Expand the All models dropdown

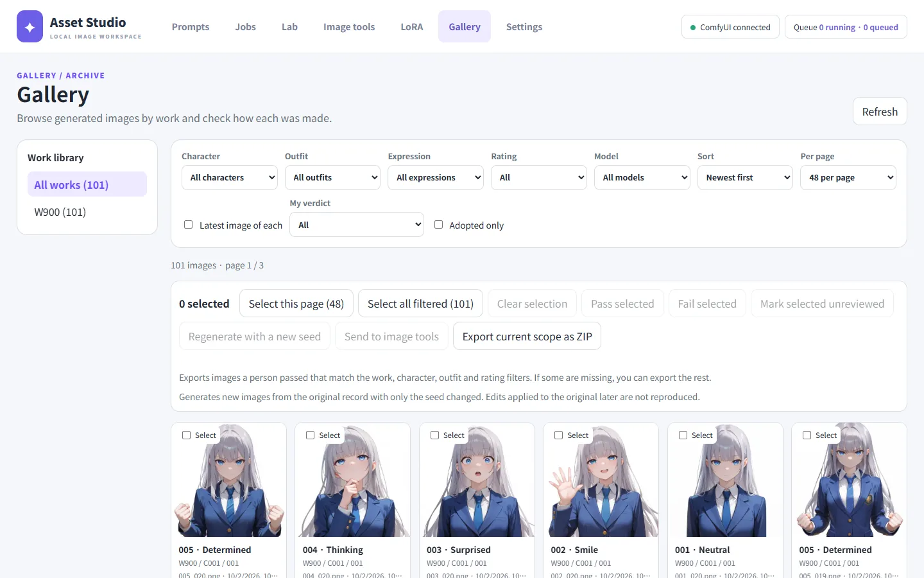(642, 177)
